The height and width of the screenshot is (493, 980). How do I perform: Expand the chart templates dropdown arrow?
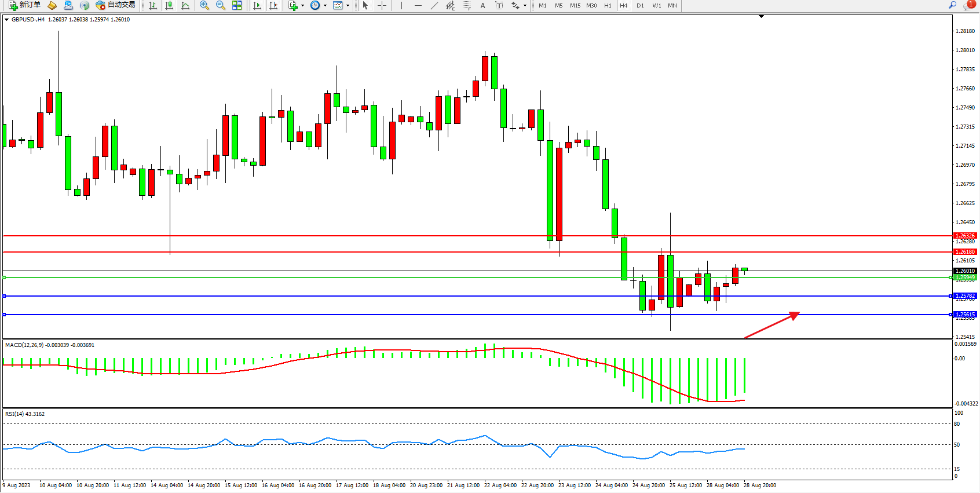348,5
